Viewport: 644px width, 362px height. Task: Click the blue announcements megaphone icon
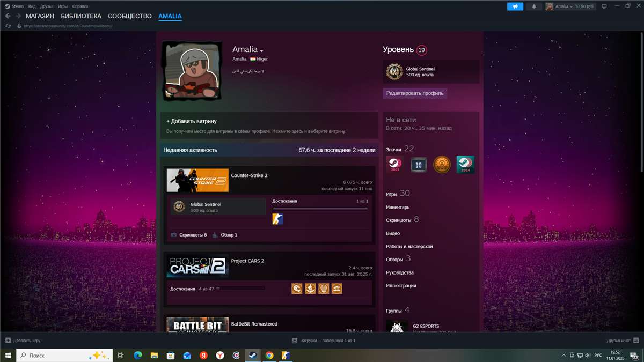point(515,6)
